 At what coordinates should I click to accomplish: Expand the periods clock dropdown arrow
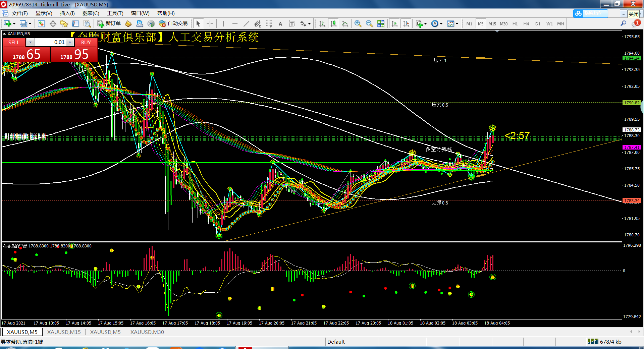coord(441,24)
